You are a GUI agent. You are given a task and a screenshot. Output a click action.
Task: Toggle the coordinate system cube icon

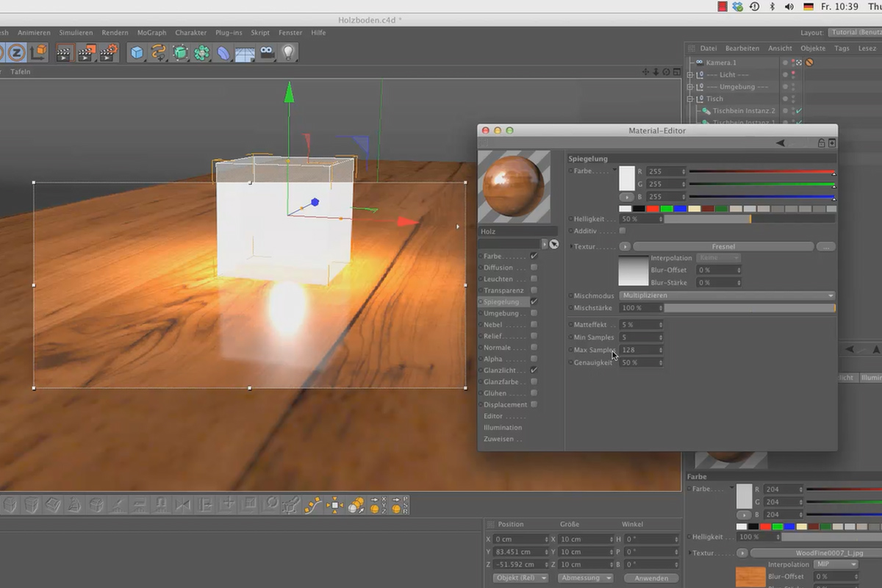(38, 52)
